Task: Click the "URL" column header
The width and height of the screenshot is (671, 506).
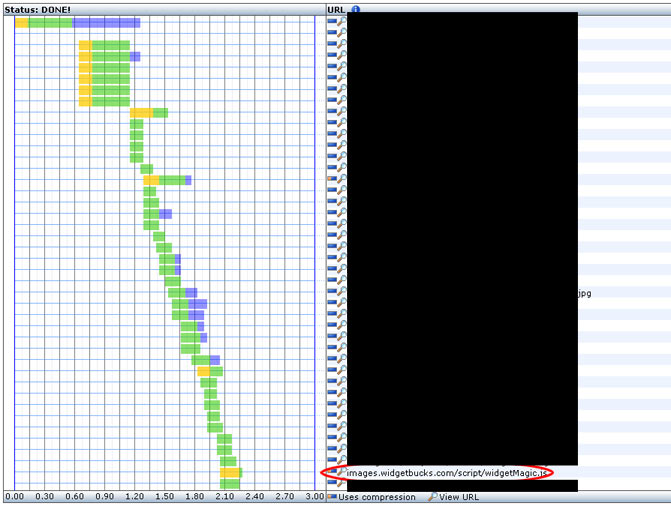Action: pyautogui.click(x=336, y=9)
